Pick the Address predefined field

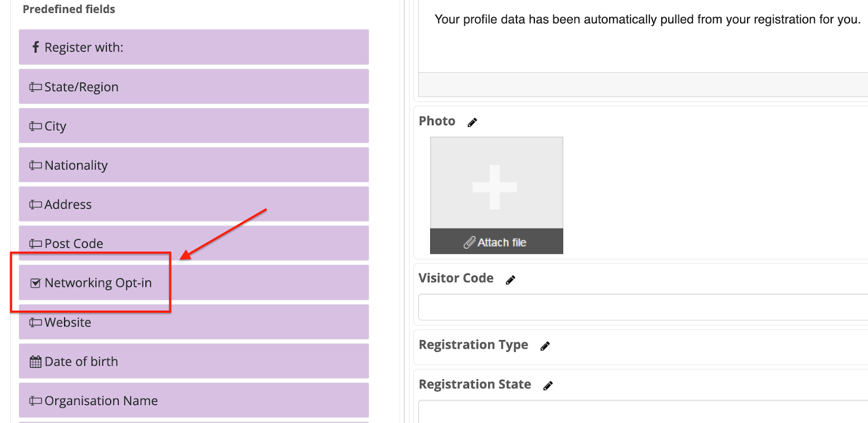click(194, 204)
